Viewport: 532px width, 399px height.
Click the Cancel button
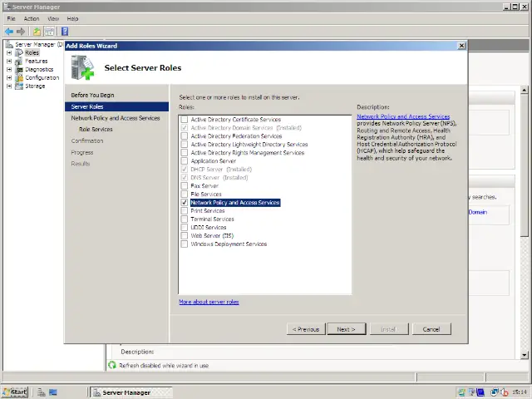pos(431,329)
